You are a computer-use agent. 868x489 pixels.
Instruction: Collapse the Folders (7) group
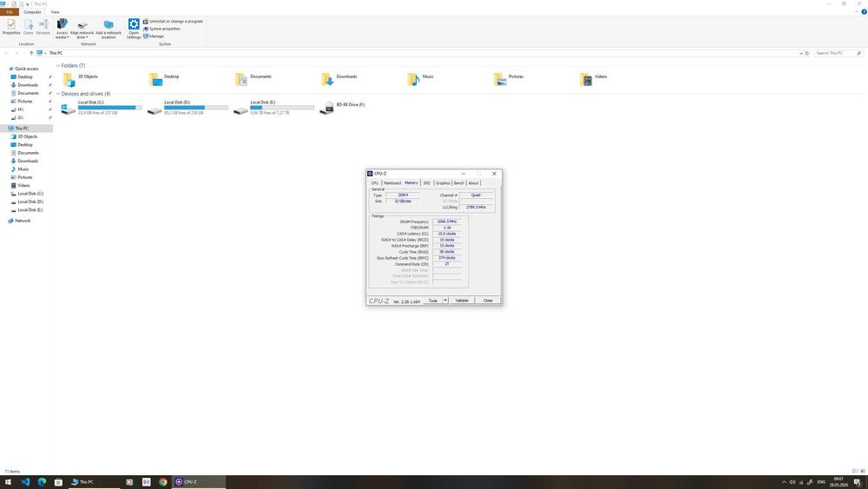[57, 66]
